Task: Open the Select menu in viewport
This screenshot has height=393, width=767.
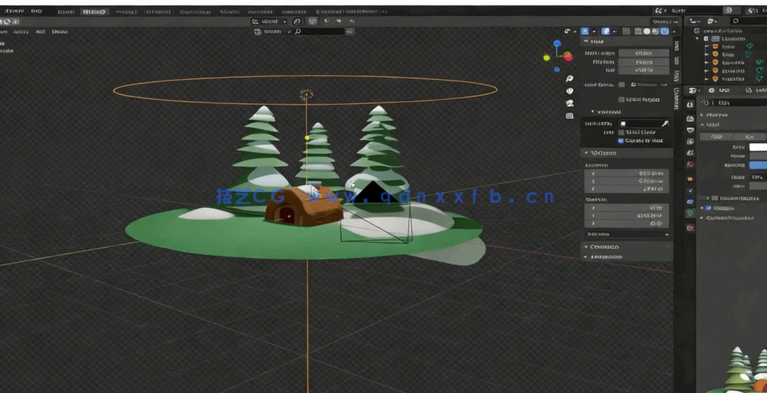Action: 21,32
